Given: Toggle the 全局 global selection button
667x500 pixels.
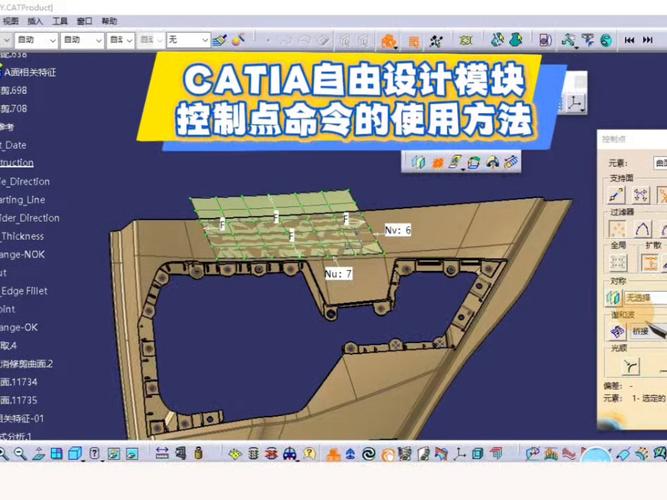Looking at the screenshot, I should tap(617, 263).
